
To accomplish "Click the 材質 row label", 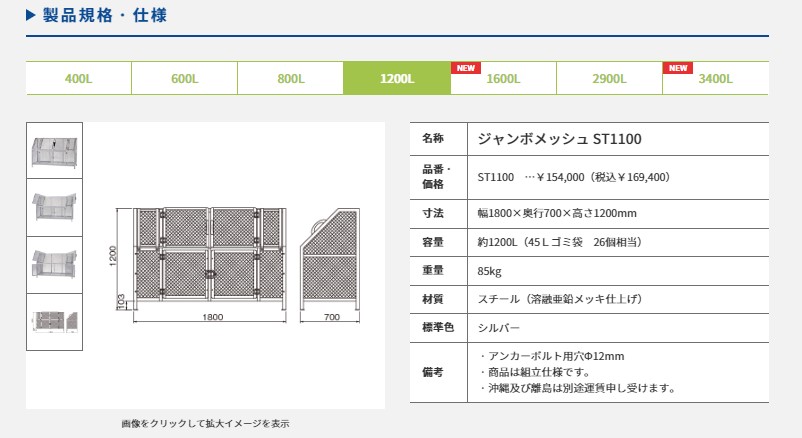I will point(433,299).
